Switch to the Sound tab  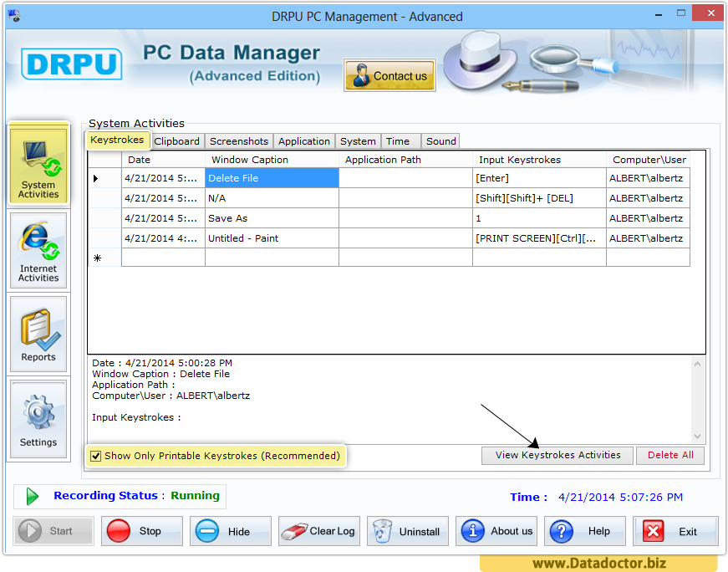441,141
